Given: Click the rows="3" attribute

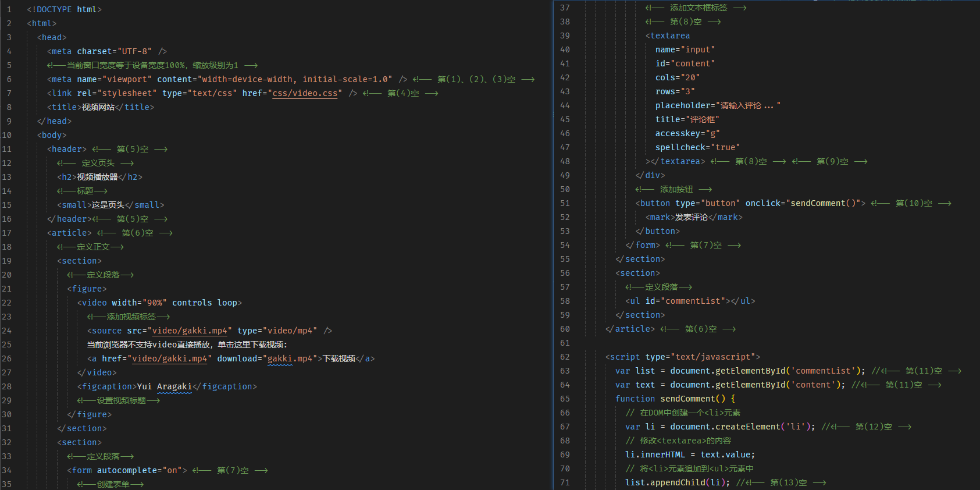Looking at the screenshot, I should [x=675, y=91].
